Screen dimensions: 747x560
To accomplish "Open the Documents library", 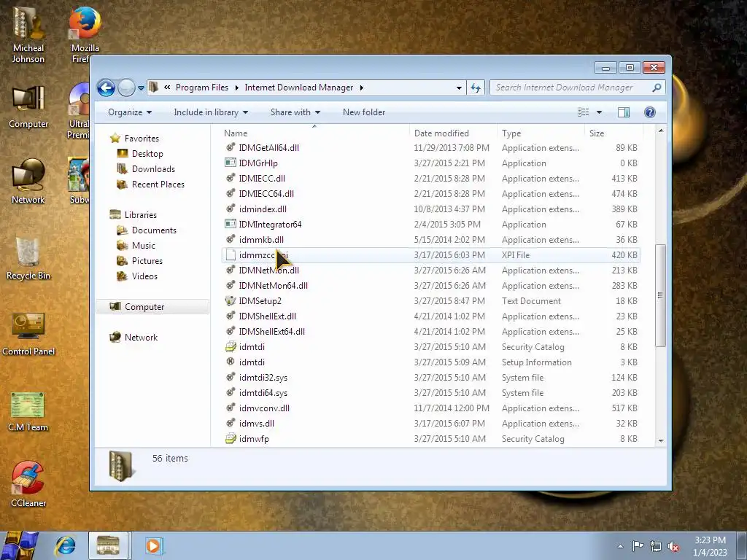I will [154, 230].
